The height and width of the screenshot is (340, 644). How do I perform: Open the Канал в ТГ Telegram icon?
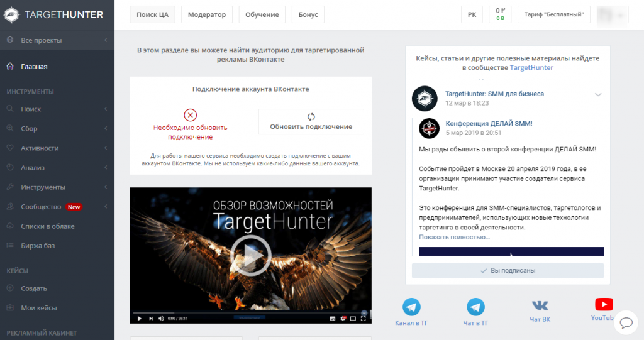coord(411,307)
